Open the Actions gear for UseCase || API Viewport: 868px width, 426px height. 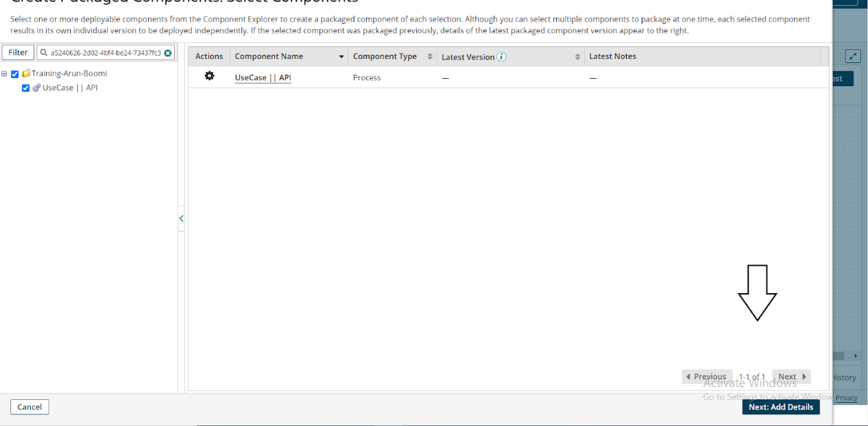coord(209,76)
